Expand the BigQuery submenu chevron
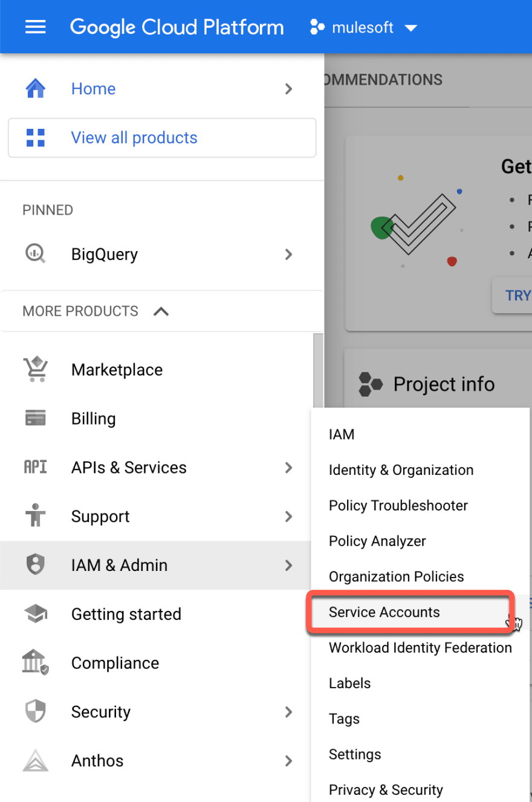This screenshot has height=802, width=532. [288, 254]
